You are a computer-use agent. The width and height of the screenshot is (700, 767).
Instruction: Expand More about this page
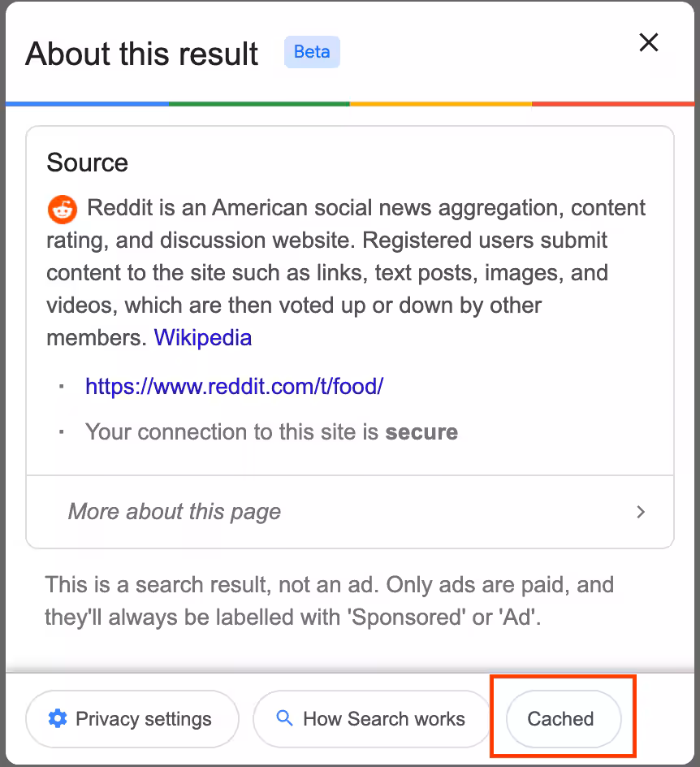[175, 512]
